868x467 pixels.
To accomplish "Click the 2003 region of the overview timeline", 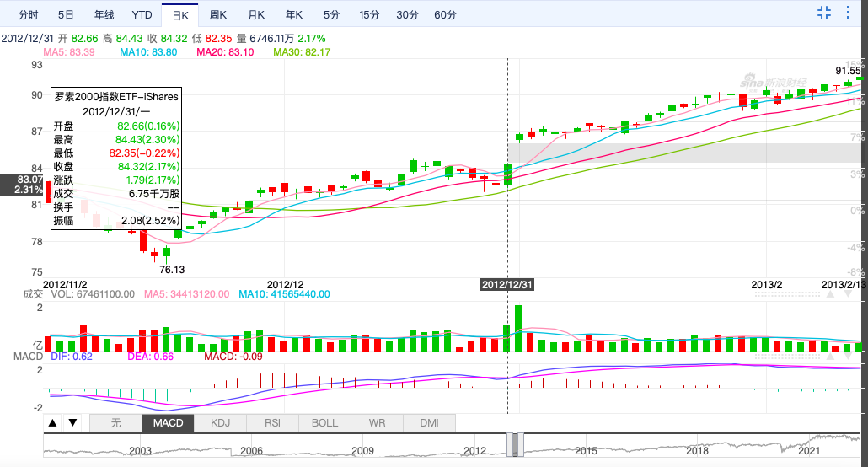I will [x=140, y=450].
